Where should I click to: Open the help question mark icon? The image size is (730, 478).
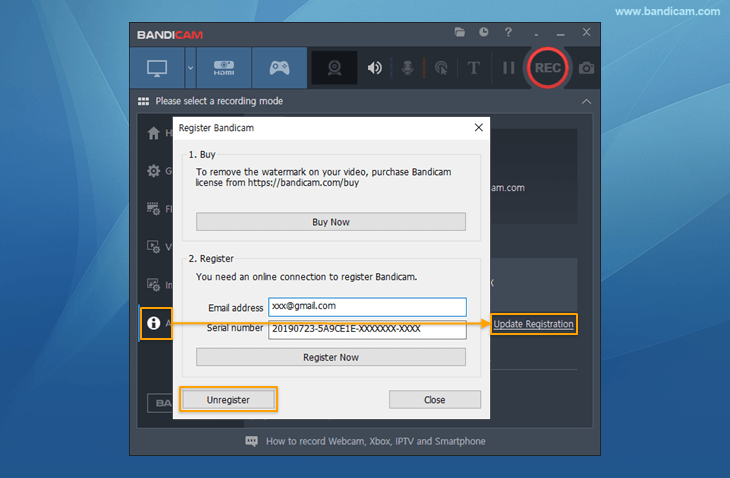508,32
